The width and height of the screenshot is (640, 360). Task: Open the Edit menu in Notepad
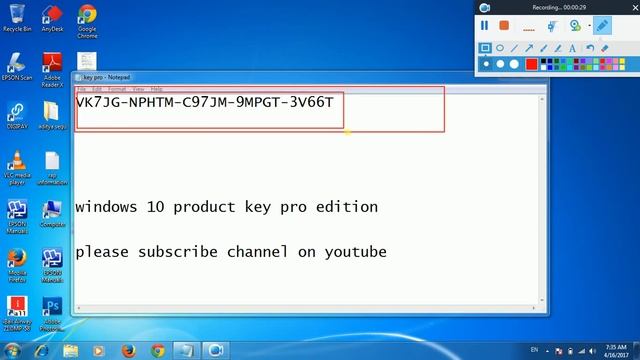point(97,89)
